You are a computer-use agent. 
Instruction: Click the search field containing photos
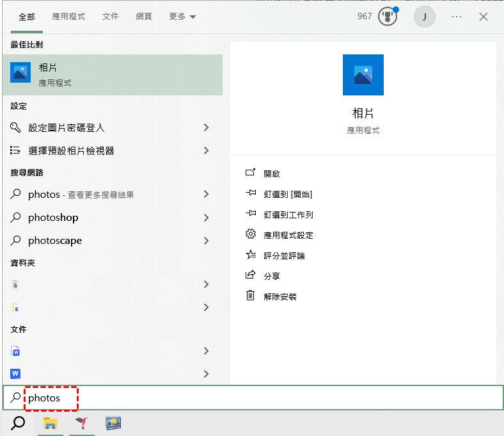(253, 398)
